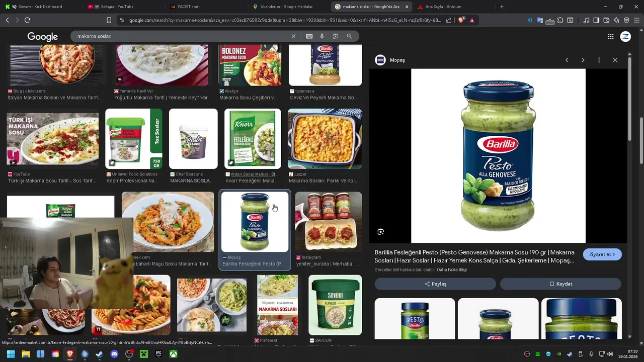
Task: Start voice search with the microphone icon
Action: (322, 36)
